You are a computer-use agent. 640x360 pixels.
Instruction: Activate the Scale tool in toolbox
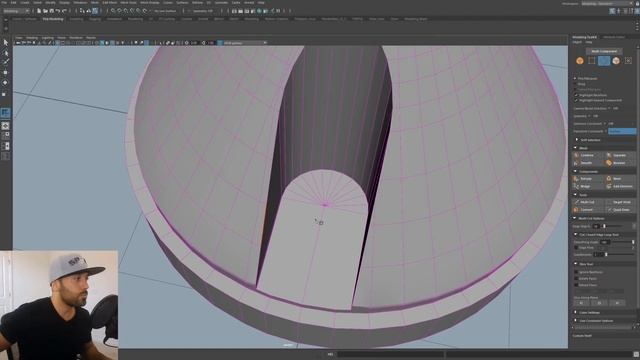[x=5, y=94]
